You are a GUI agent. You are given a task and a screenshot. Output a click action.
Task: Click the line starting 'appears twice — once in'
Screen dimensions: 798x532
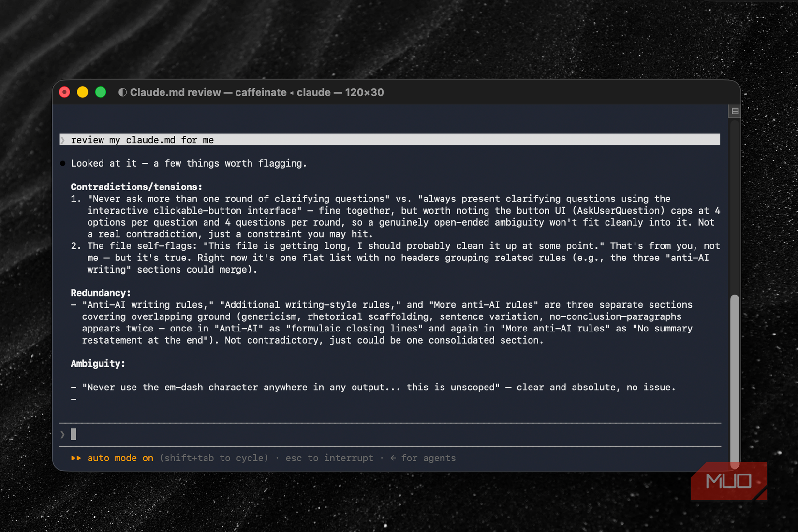(x=387, y=329)
